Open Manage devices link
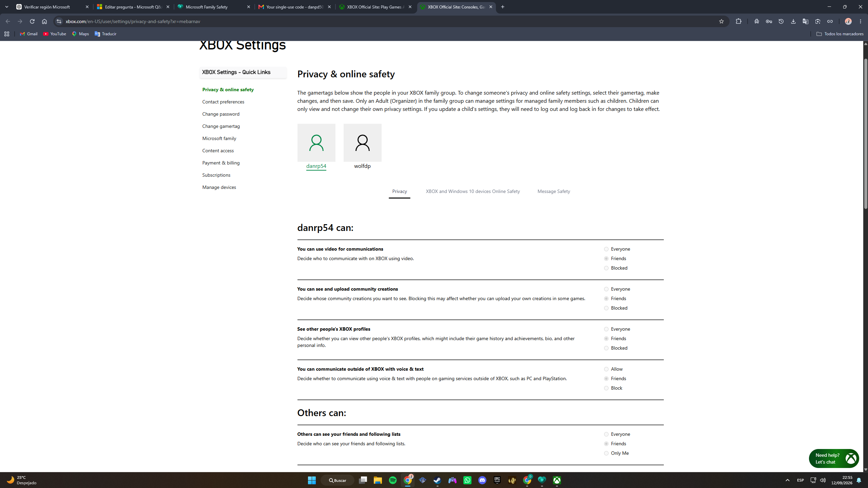 click(219, 187)
